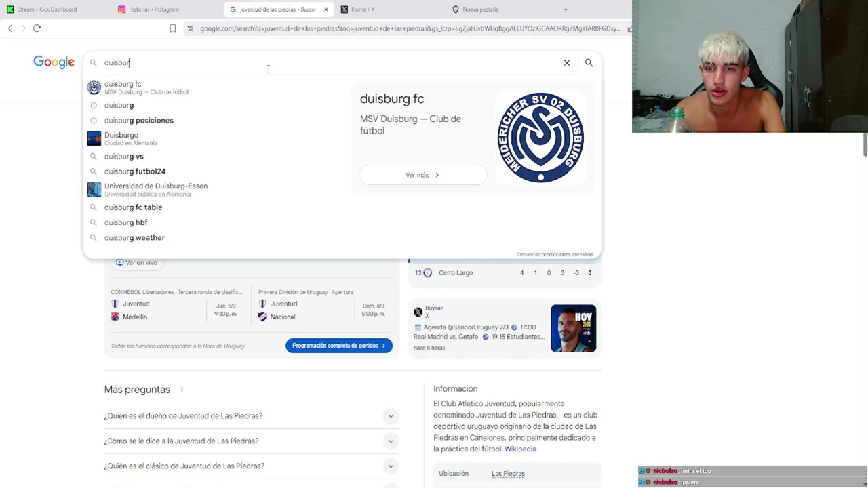Choose the 'duisburg weather' suggestion
The image size is (868, 488).
[x=134, y=237]
